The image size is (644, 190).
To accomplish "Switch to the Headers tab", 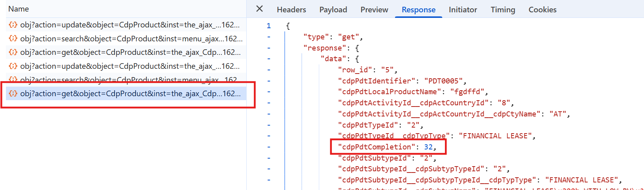I will point(291,10).
